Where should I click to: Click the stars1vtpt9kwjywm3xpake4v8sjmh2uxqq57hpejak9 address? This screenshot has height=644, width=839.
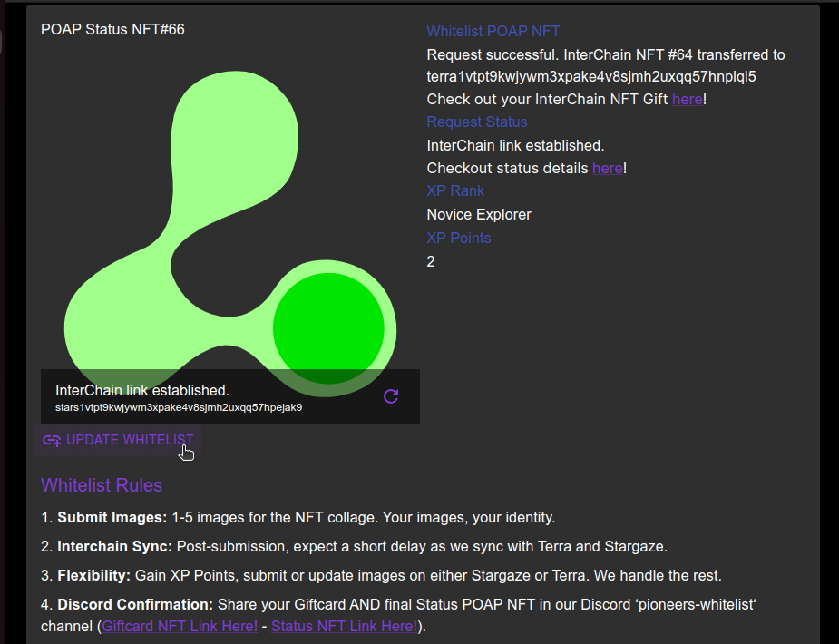(179, 407)
